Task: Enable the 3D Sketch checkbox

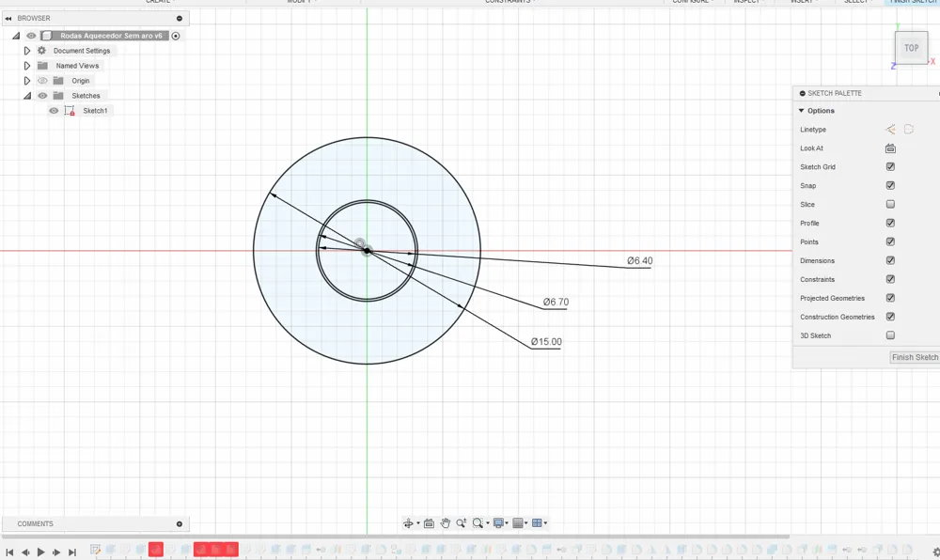Action: pos(890,335)
